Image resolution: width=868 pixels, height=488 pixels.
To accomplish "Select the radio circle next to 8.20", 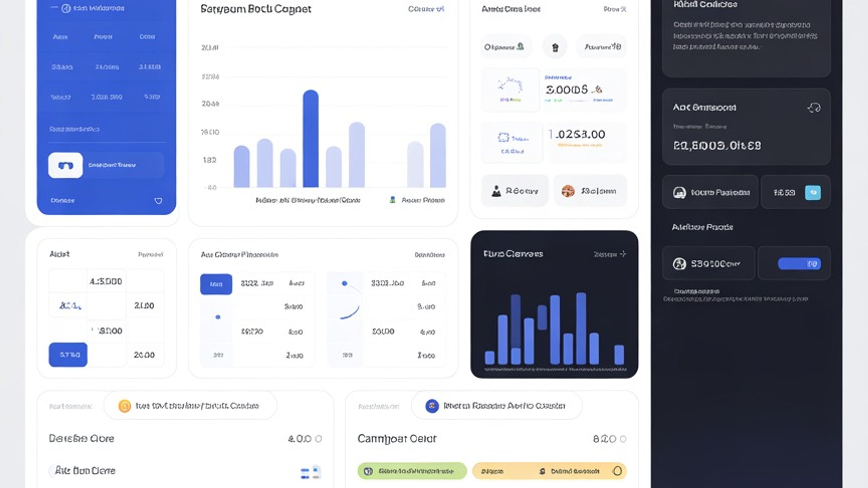I will coord(623,439).
